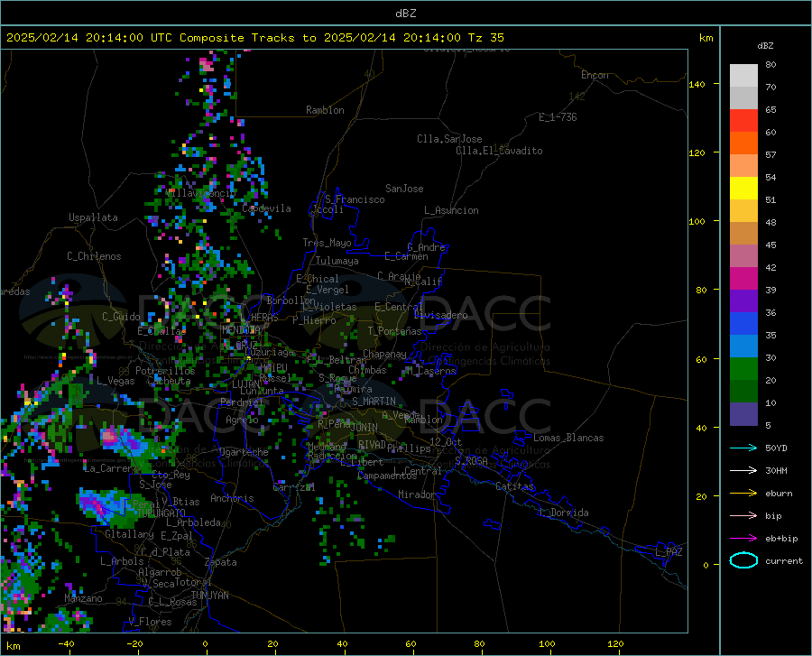The height and width of the screenshot is (656, 812).
Task: Click the Mirador map label
Action: click(x=416, y=494)
